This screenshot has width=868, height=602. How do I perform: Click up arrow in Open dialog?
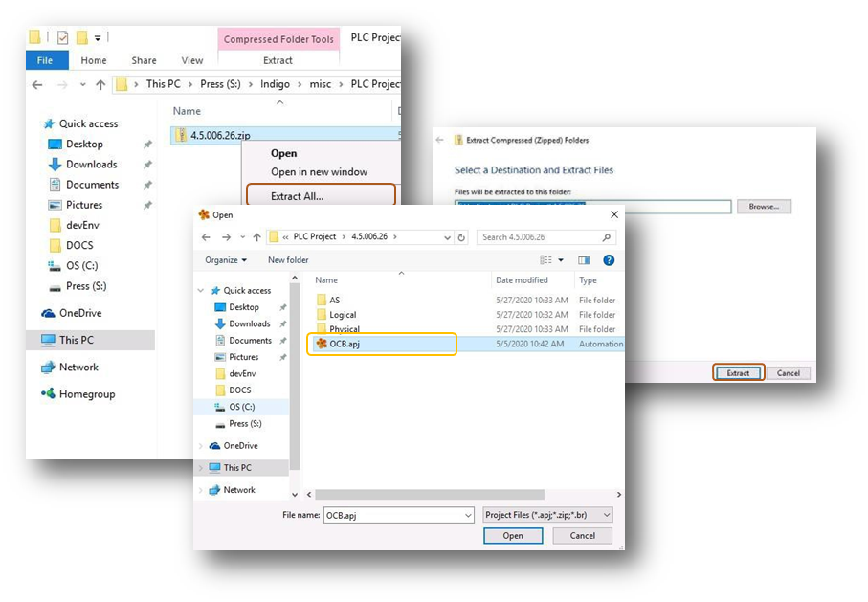256,237
